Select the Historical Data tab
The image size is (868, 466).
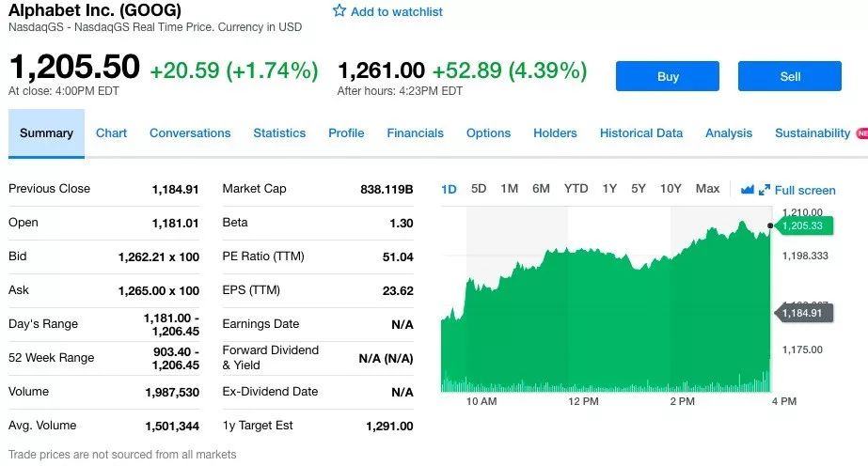641,133
